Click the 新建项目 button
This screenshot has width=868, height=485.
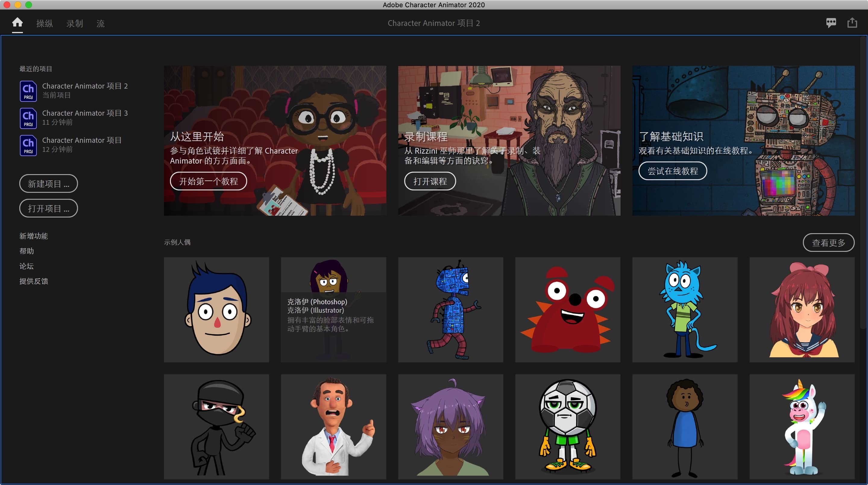(49, 183)
